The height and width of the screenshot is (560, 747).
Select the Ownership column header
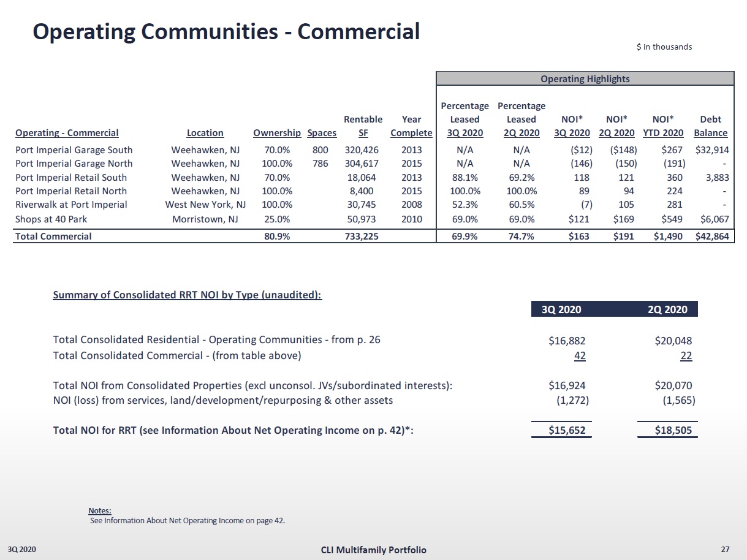click(x=276, y=133)
